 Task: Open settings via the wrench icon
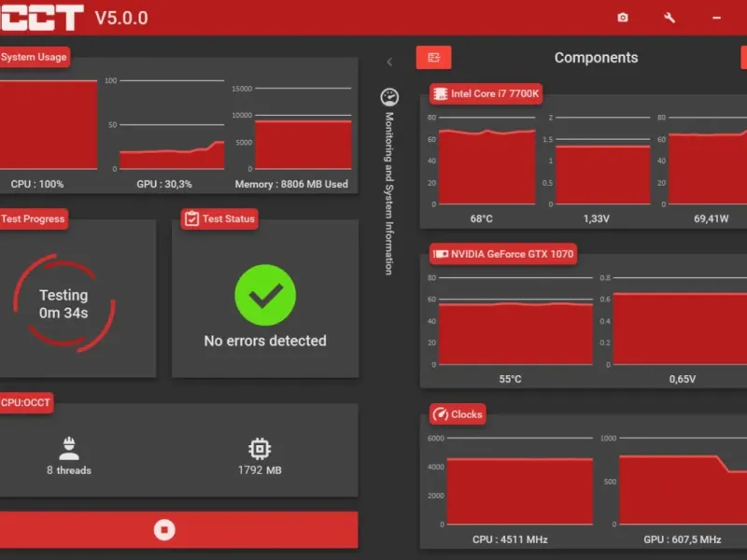click(x=669, y=18)
